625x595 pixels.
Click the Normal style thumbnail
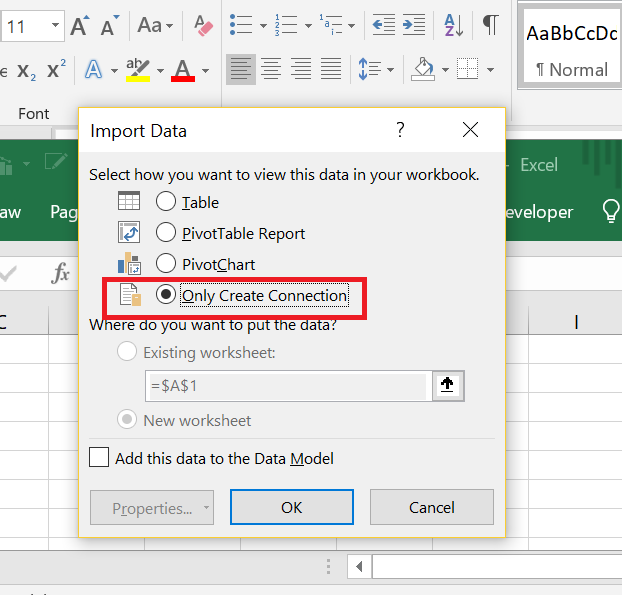click(571, 50)
